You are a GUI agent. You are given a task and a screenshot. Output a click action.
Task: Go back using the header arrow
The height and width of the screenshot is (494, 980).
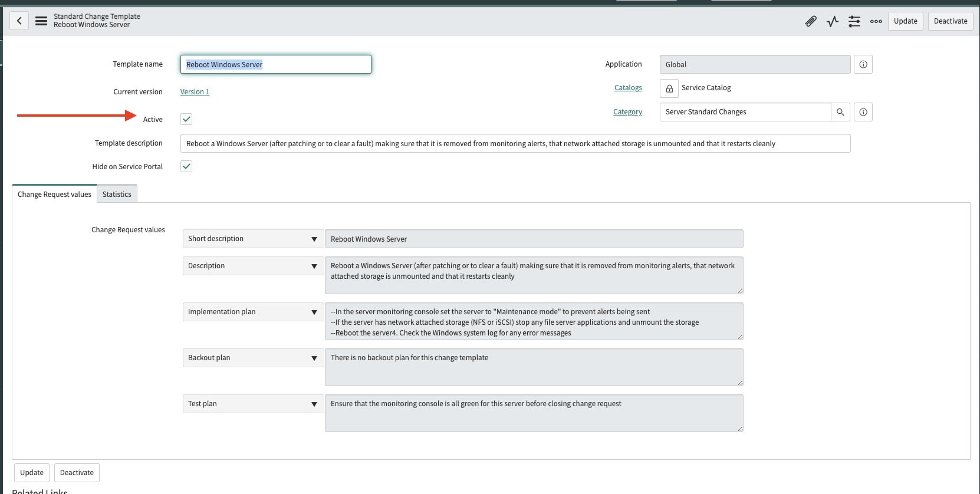[19, 21]
